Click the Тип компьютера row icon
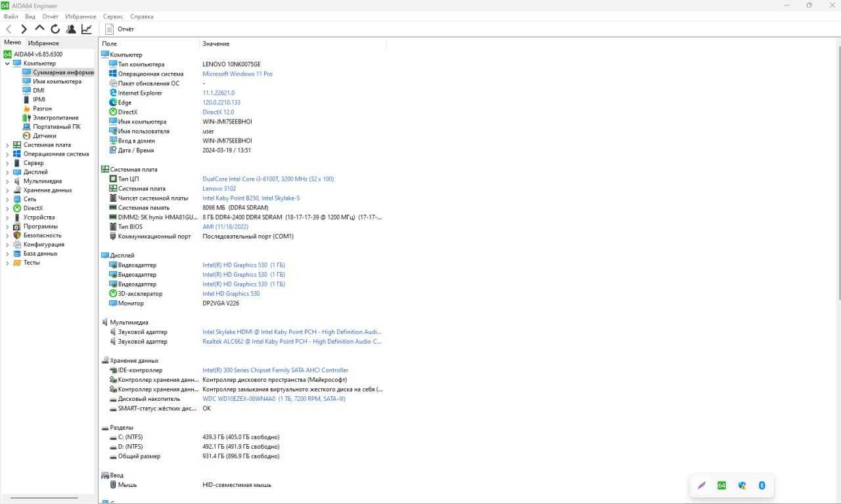The height and width of the screenshot is (504, 841). [x=113, y=64]
